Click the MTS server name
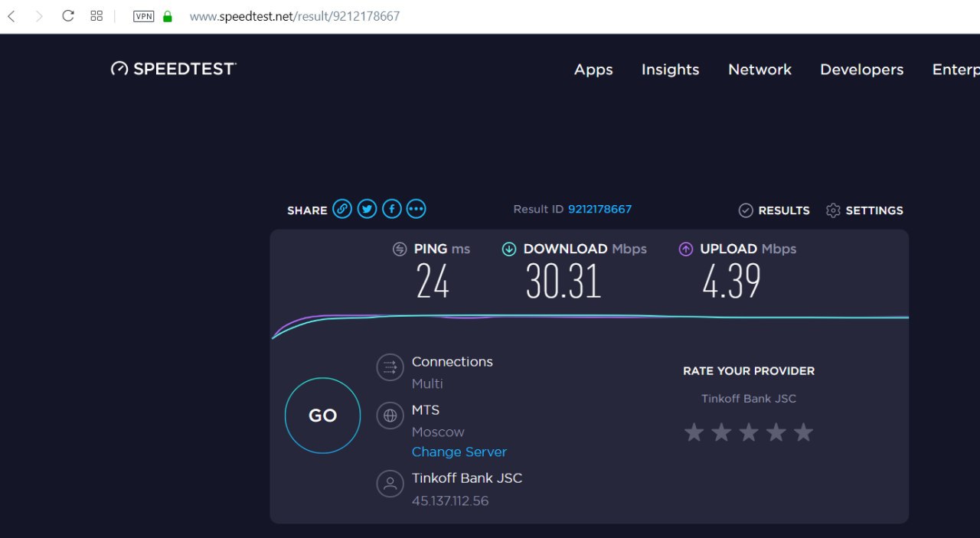 [x=426, y=410]
